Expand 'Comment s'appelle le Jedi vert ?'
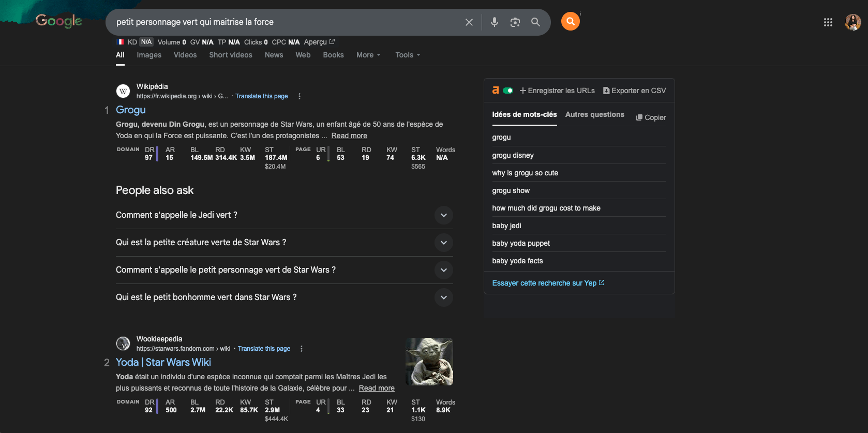Viewport: 868px width, 433px height. click(x=285, y=215)
